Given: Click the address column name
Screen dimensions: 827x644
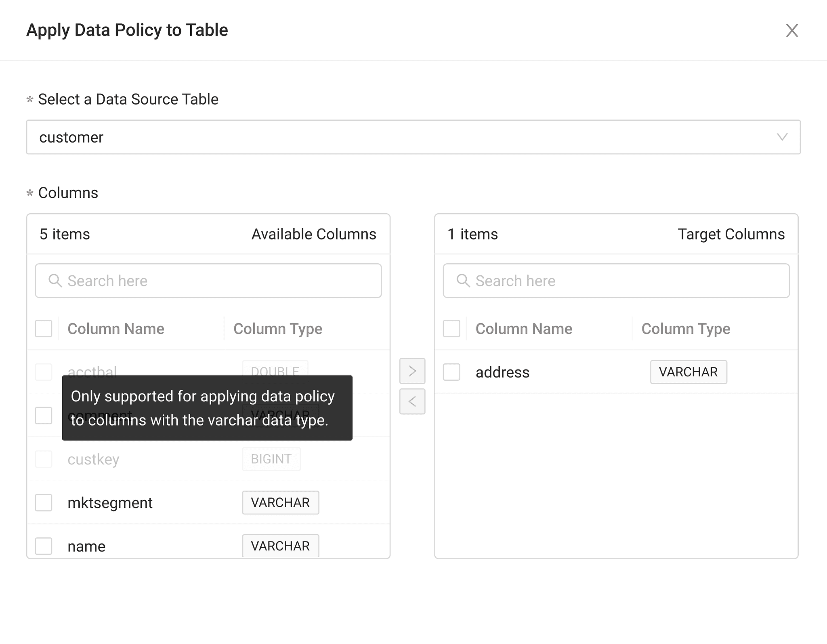Looking at the screenshot, I should [x=502, y=372].
